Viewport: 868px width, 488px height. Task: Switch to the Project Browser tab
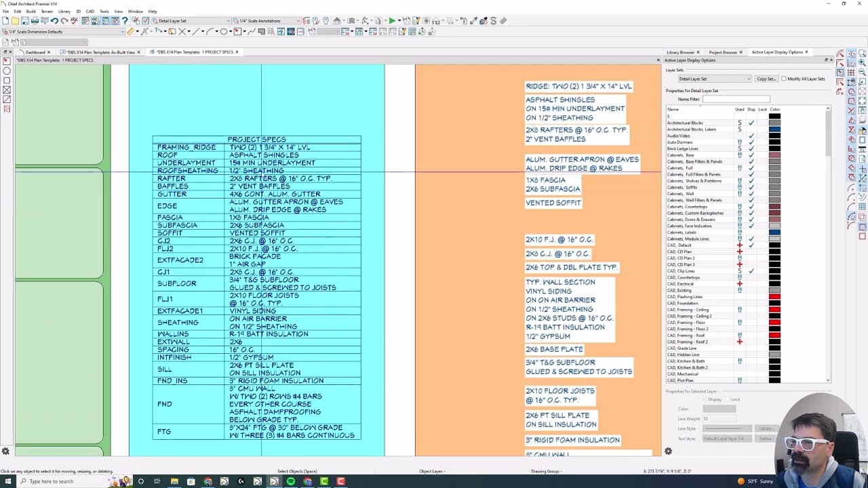point(723,52)
